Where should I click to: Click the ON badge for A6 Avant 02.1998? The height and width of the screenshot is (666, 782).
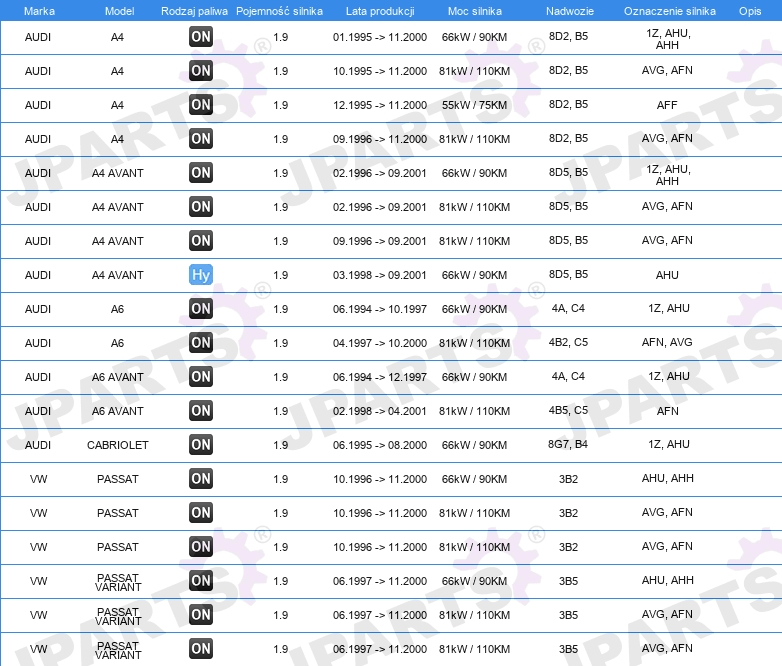[200, 411]
